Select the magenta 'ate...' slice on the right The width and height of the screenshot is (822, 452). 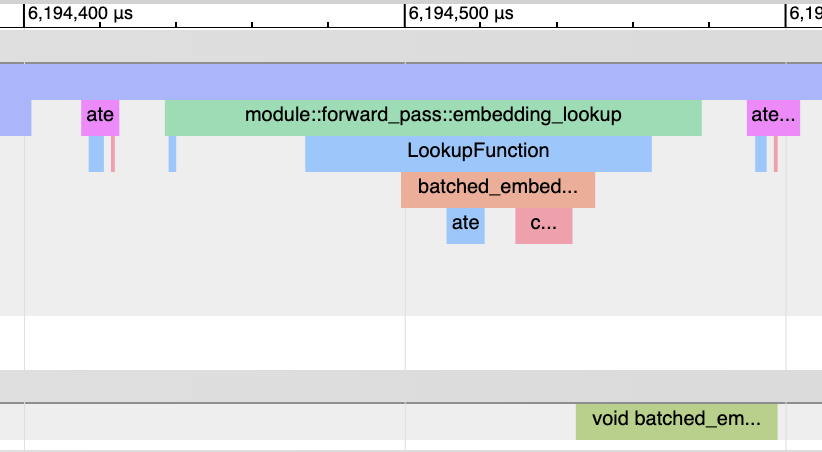[773, 116]
